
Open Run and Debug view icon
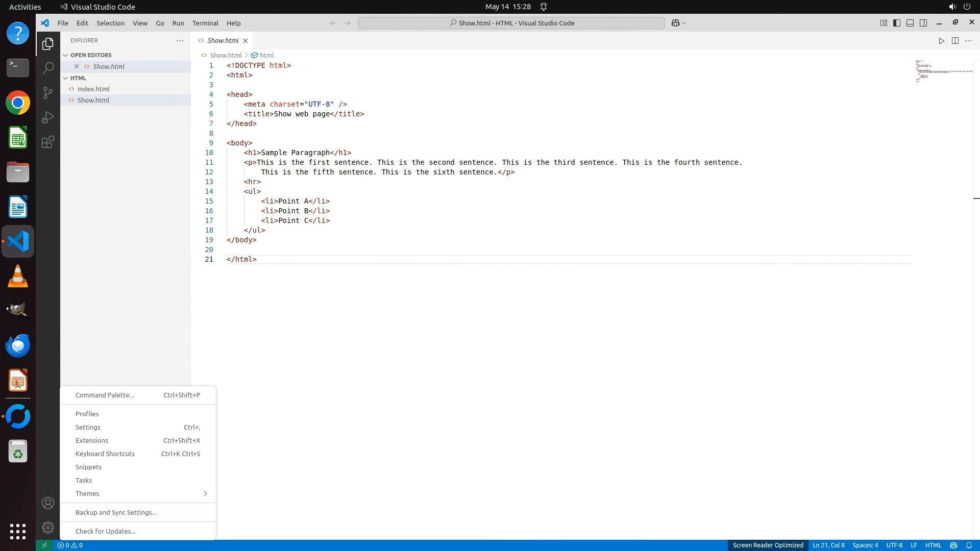click(48, 117)
